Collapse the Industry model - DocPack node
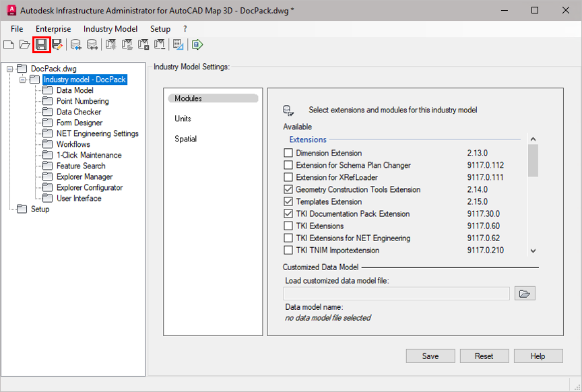582x392 pixels. 23,79
